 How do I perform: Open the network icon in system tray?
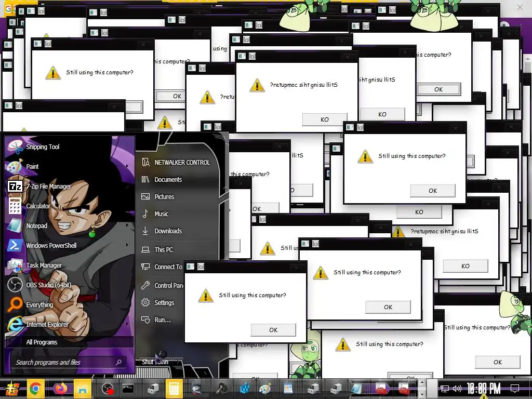coord(444,389)
